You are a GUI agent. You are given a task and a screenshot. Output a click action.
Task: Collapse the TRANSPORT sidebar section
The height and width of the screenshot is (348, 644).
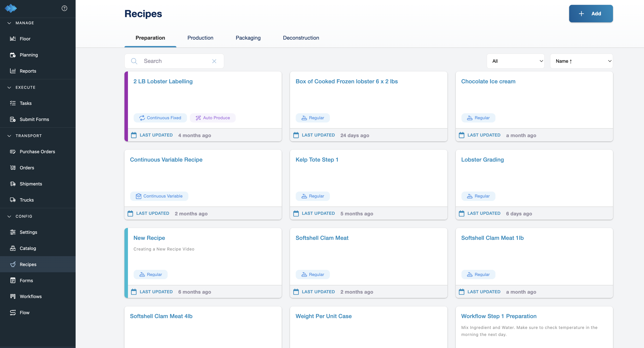(9, 136)
